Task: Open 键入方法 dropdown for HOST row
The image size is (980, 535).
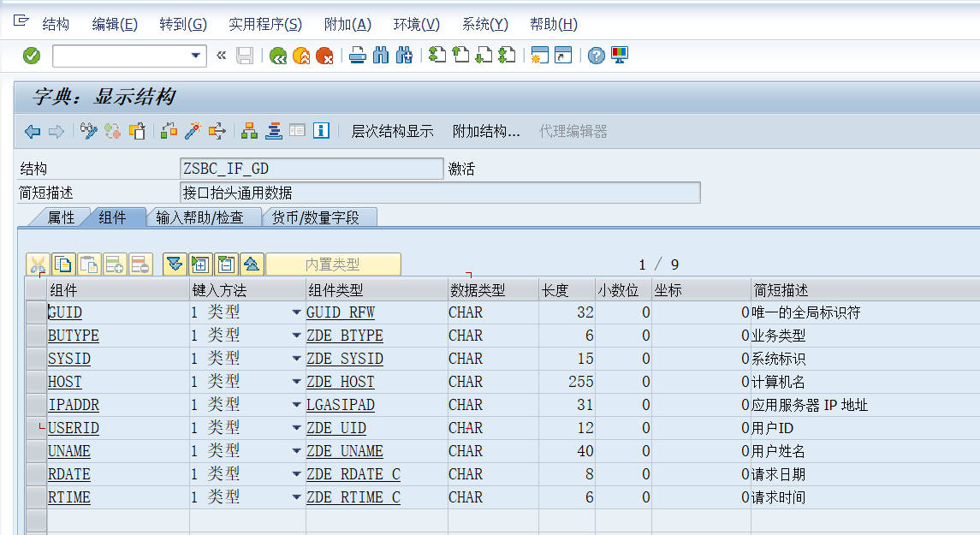Action: click(x=297, y=381)
